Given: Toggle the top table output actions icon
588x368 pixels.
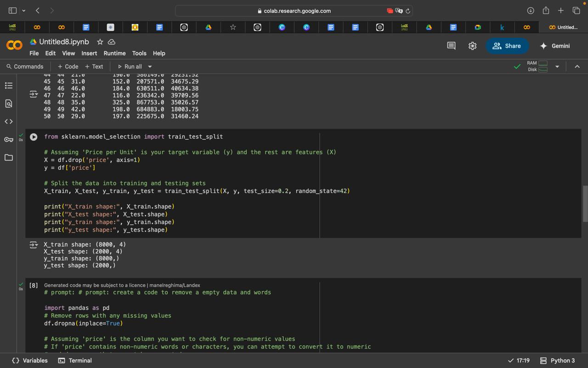Looking at the screenshot, I should point(34,94).
